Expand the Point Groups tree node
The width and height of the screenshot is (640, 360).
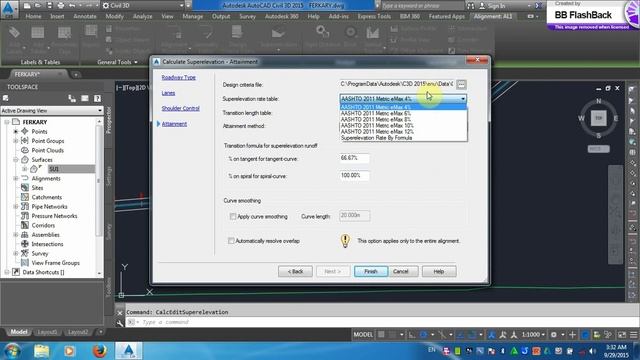(x=16, y=141)
